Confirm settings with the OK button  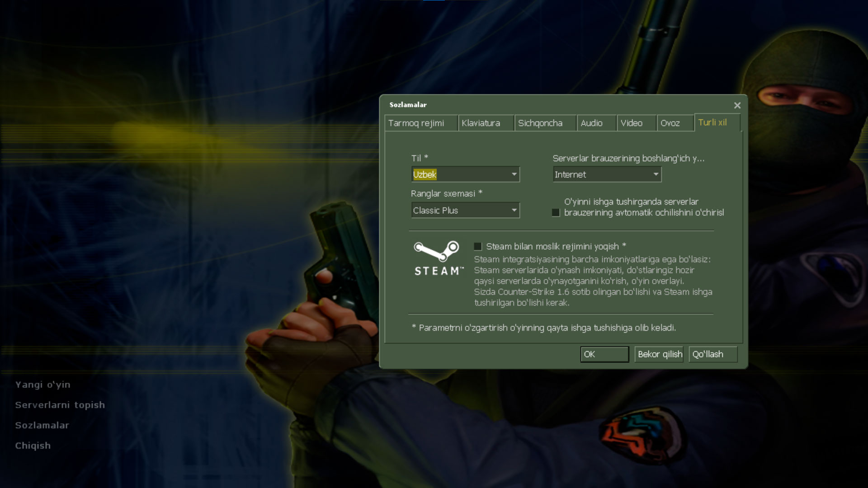point(604,354)
